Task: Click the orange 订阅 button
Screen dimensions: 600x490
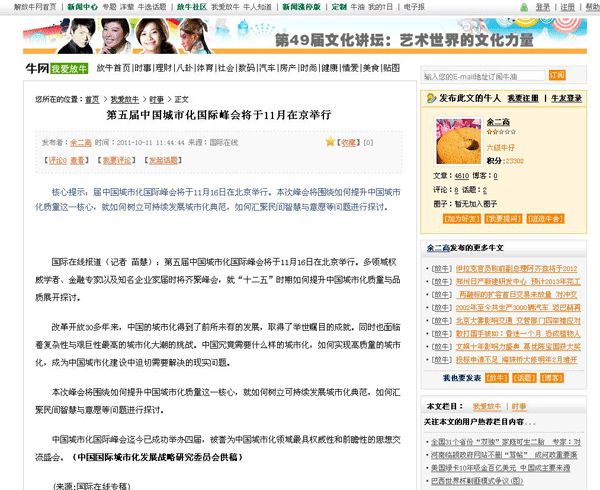Action: (557, 75)
